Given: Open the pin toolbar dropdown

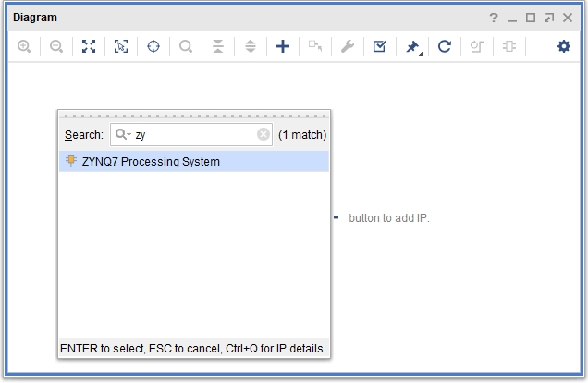Looking at the screenshot, I should [413, 47].
